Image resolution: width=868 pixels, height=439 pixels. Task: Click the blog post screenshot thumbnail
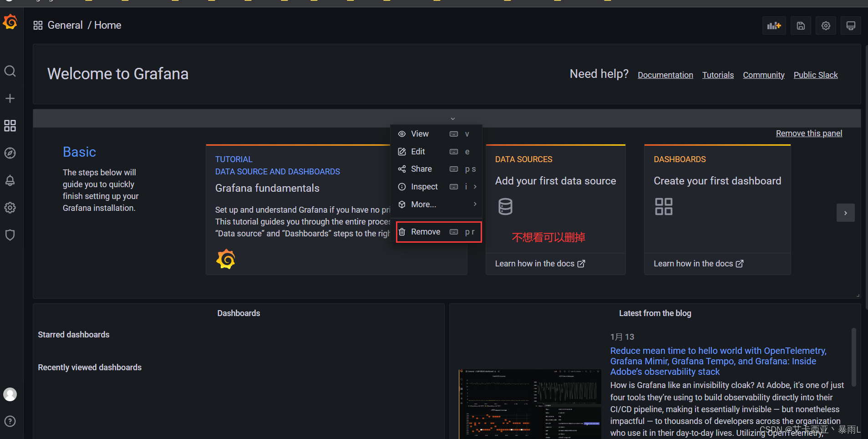pyautogui.click(x=529, y=404)
